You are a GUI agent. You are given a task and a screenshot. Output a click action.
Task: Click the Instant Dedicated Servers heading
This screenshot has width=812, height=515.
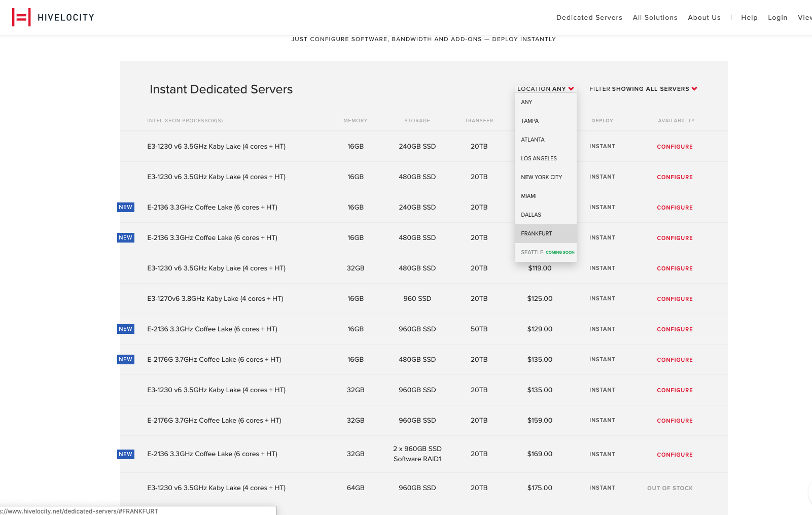click(x=221, y=89)
